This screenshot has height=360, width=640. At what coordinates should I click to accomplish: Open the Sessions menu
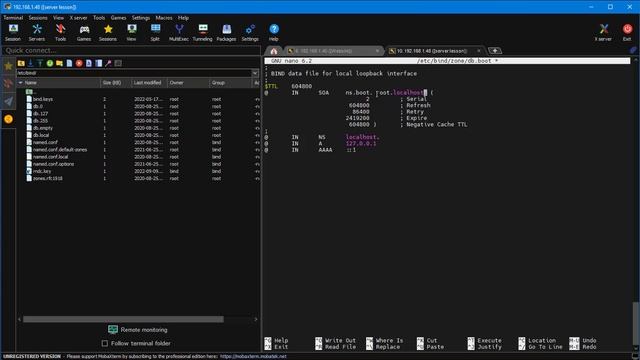click(38, 18)
